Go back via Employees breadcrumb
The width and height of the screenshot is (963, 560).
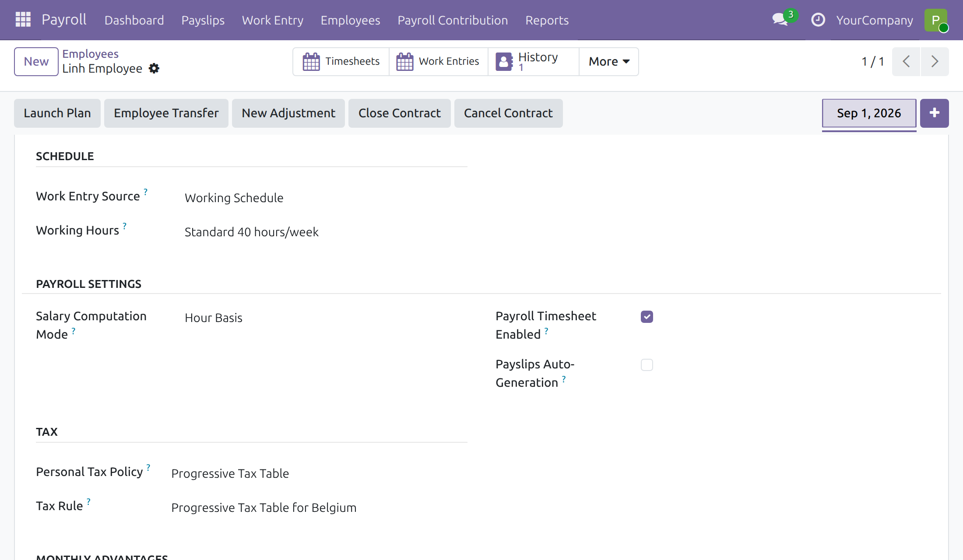pos(90,54)
